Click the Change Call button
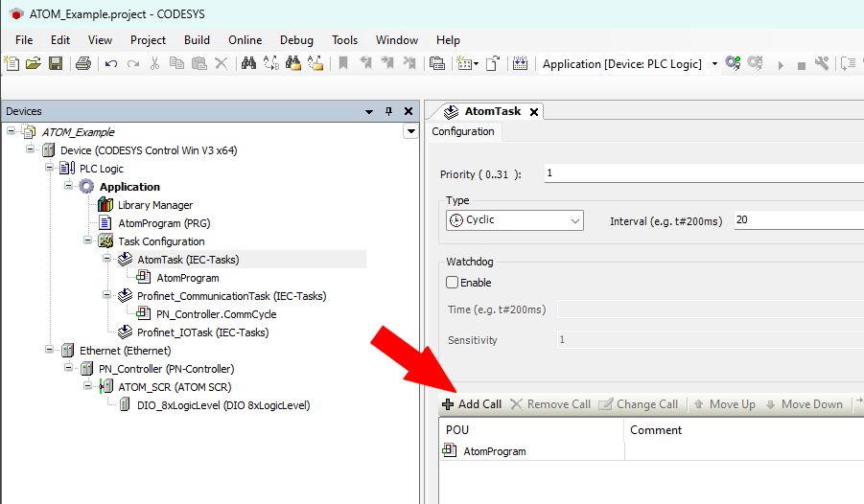 coord(638,404)
